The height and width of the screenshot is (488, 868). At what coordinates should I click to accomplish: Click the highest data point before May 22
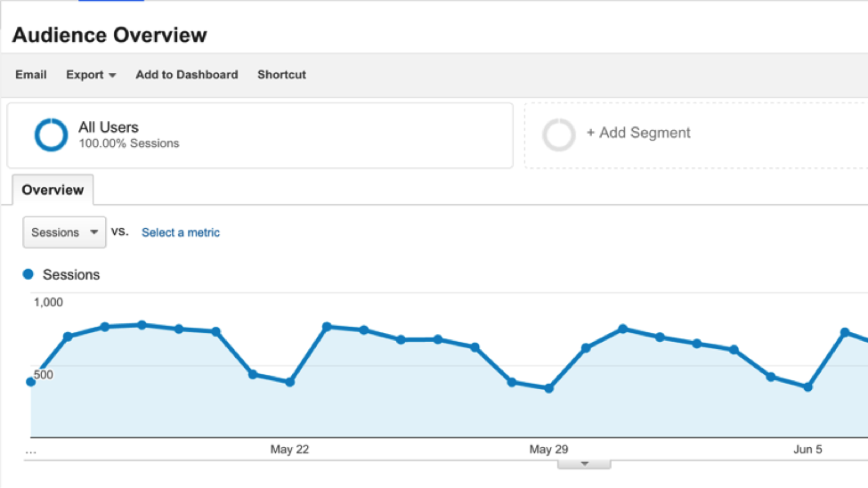pos(142,325)
